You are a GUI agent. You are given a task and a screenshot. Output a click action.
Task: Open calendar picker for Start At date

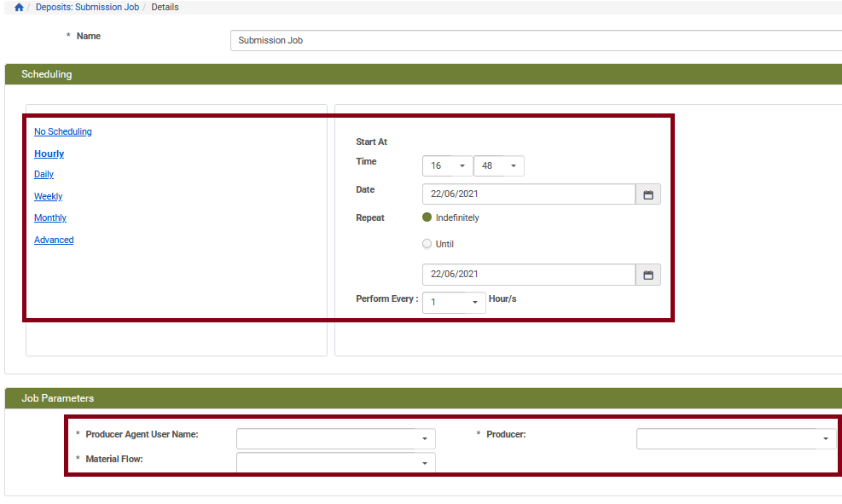pyautogui.click(x=647, y=194)
